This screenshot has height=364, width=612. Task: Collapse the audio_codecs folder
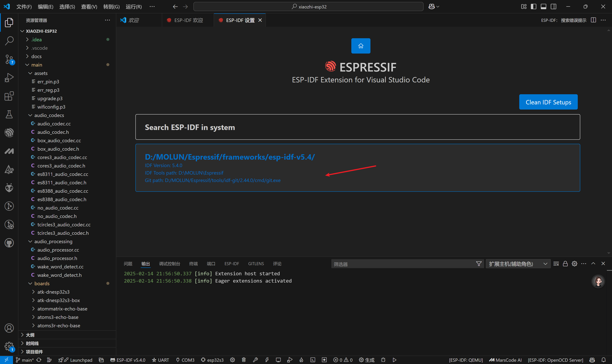pos(49,115)
